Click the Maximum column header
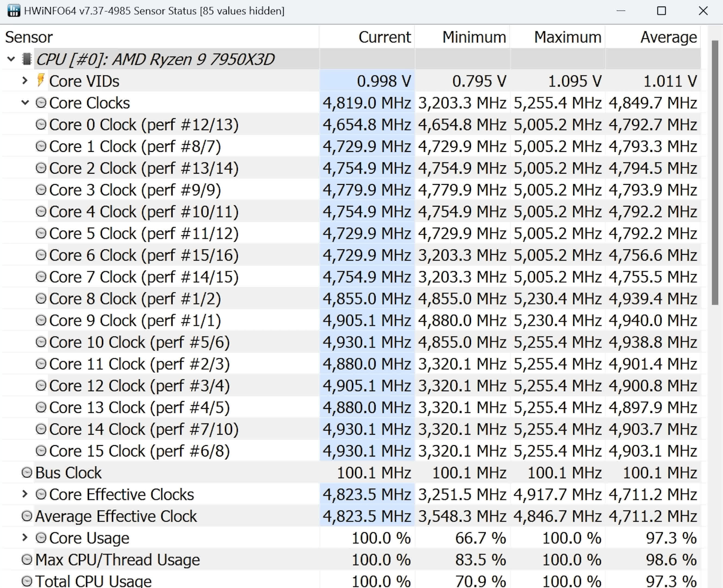This screenshot has width=723, height=588. (567, 37)
